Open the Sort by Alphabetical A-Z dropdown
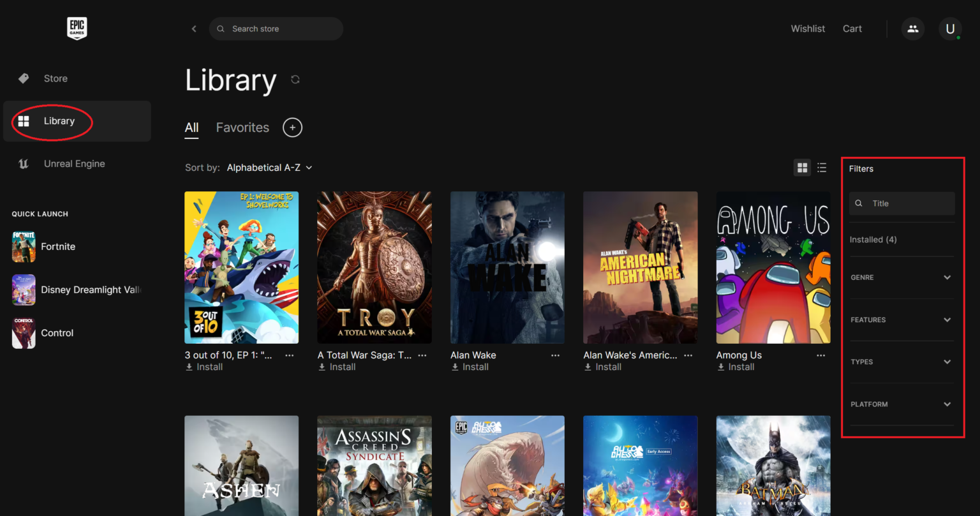 [269, 168]
